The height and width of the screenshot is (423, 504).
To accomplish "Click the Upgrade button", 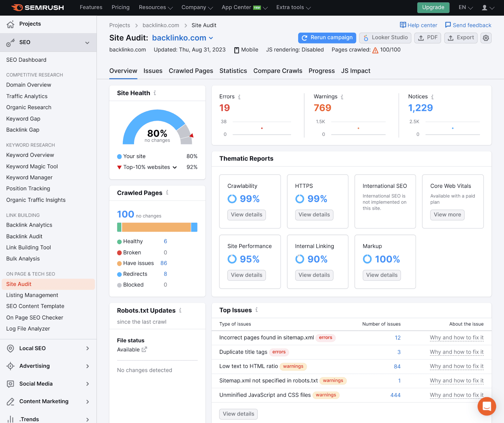I will 433,8.
